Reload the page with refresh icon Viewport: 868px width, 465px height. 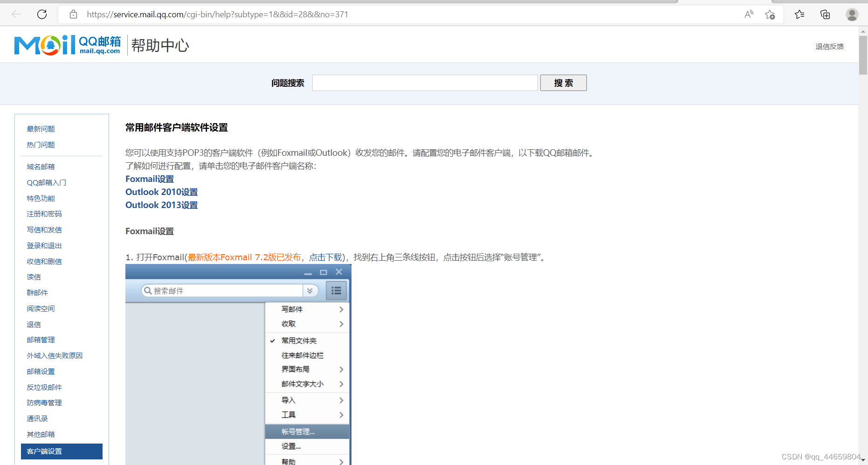click(x=42, y=14)
